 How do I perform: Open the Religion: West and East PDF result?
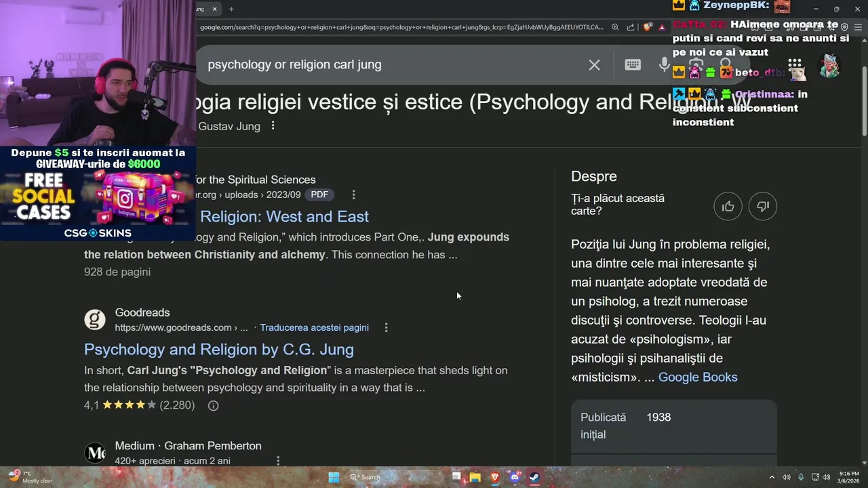(x=284, y=217)
